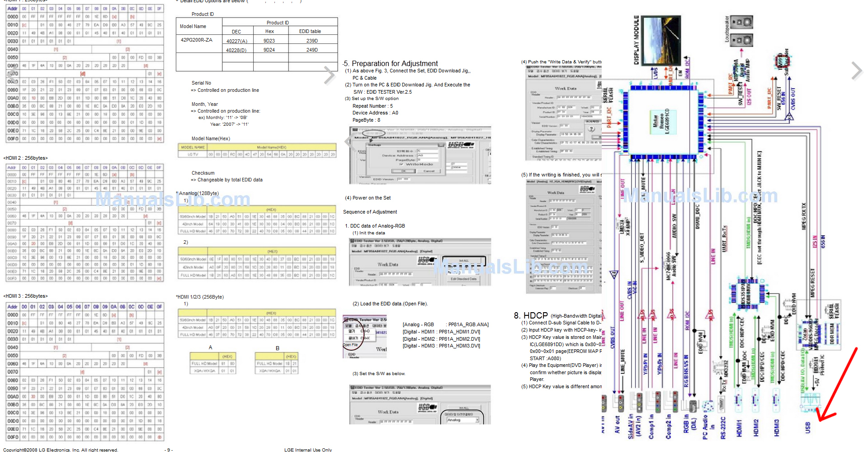Click the 'EDID table' column header

(x=310, y=31)
